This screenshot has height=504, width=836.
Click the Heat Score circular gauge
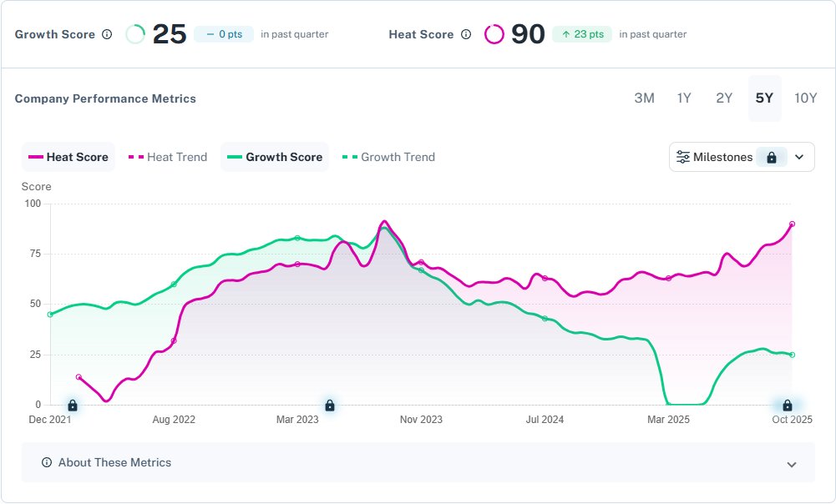click(494, 35)
